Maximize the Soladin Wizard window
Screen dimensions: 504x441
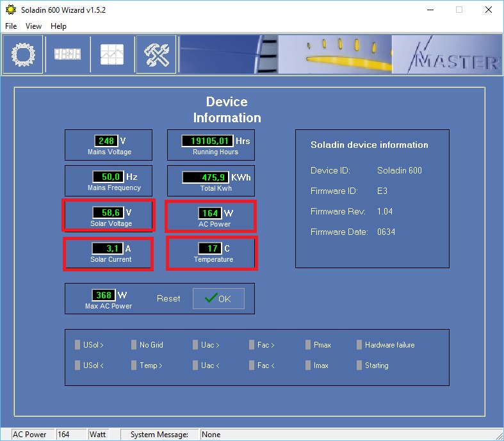[459, 10]
